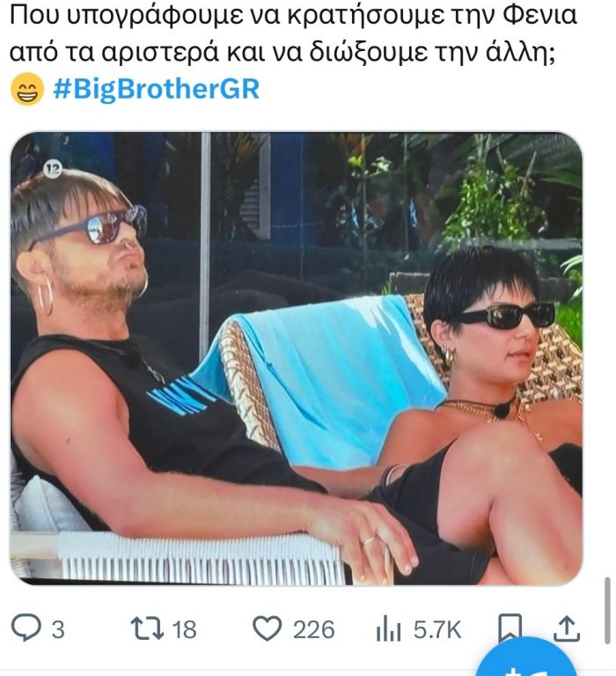Bookmark this tweet with the bookmark icon

click(x=510, y=629)
